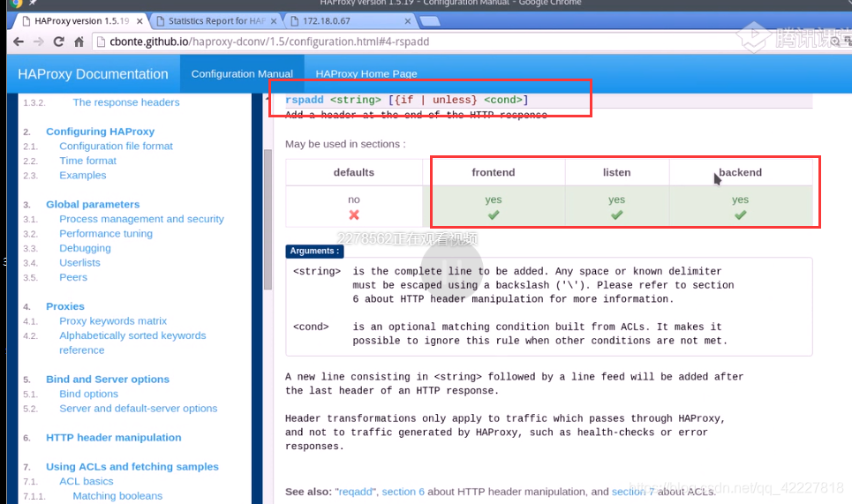The height and width of the screenshot is (504, 852).
Task: Open HAProxy Home Page menu item
Action: click(366, 74)
